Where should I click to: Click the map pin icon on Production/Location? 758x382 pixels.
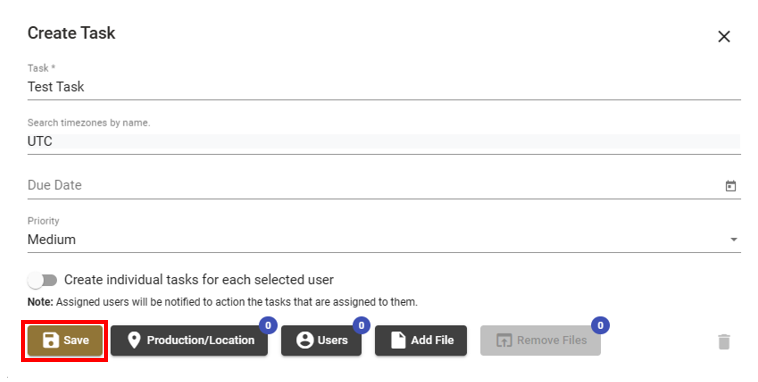click(x=134, y=340)
